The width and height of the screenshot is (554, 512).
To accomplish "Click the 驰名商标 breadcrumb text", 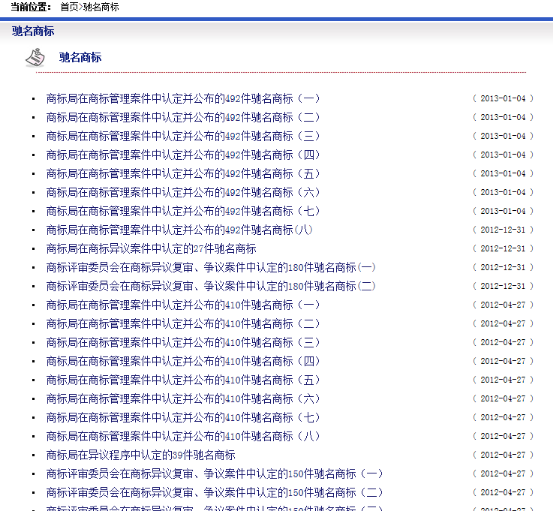I will coord(101,7).
